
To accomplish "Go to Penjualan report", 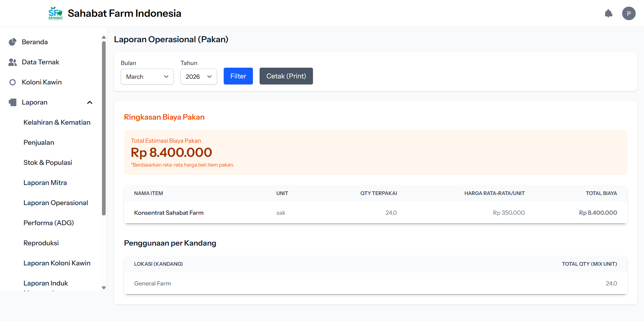I will pyautogui.click(x=39, y=142).
